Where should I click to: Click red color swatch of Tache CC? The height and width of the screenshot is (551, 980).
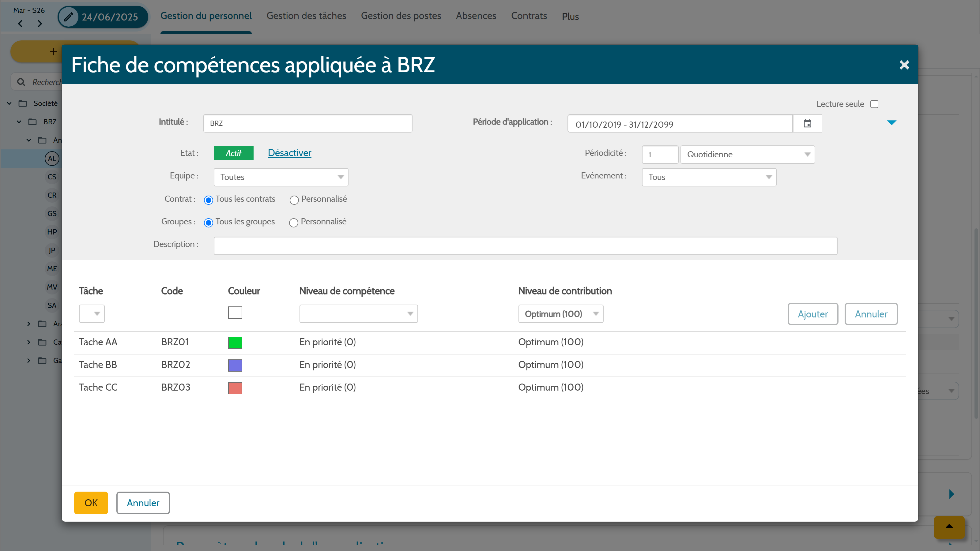tap(235, 388)
